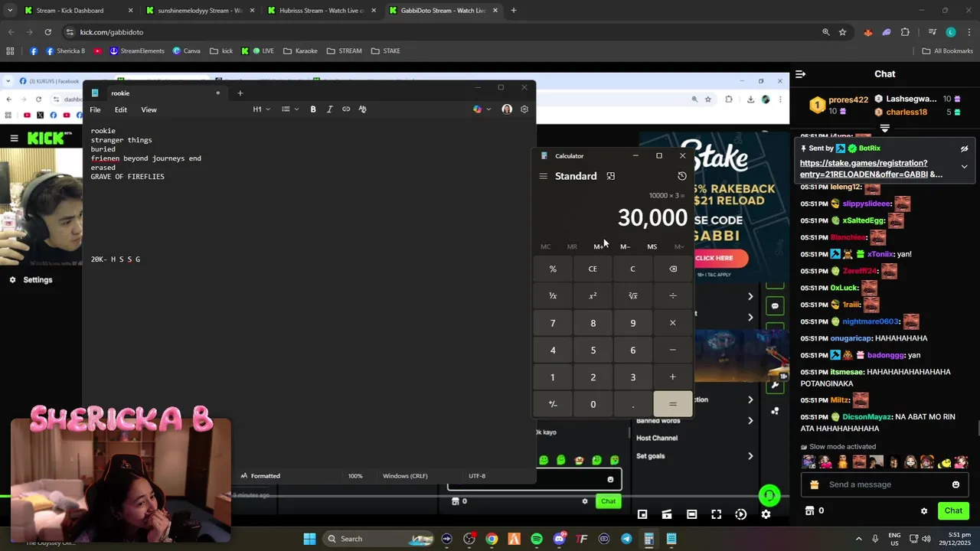
Task: Click the clip creation icon in player
Action: click(667, 514)
